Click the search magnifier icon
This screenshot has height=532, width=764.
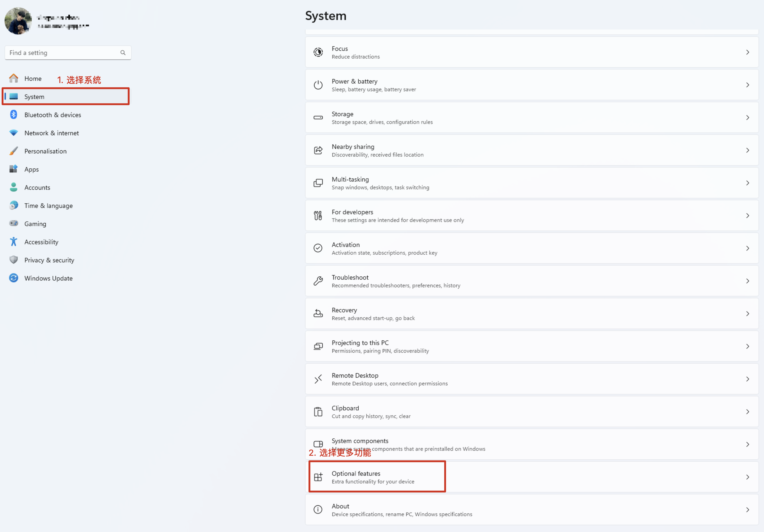tap(123, 53)
